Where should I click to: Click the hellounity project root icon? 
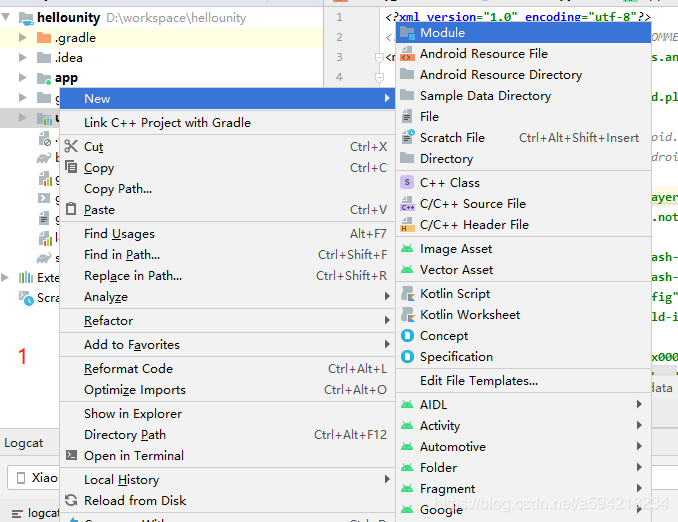(x=26, y=18)
